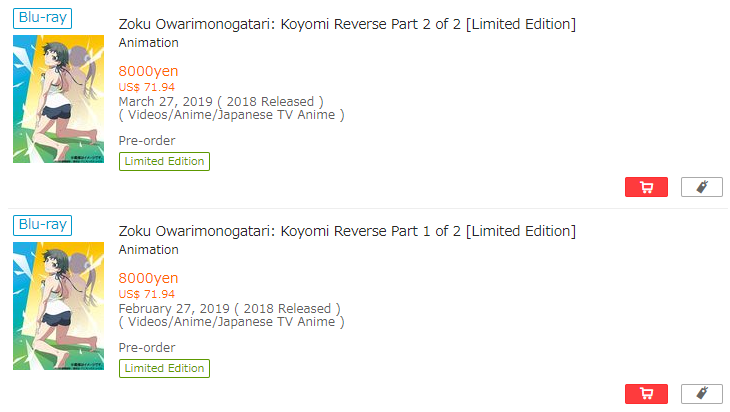Screen dimensions: 730x412
Task: Click the Animation label under Part 2 title
Action: click(148, 43)
